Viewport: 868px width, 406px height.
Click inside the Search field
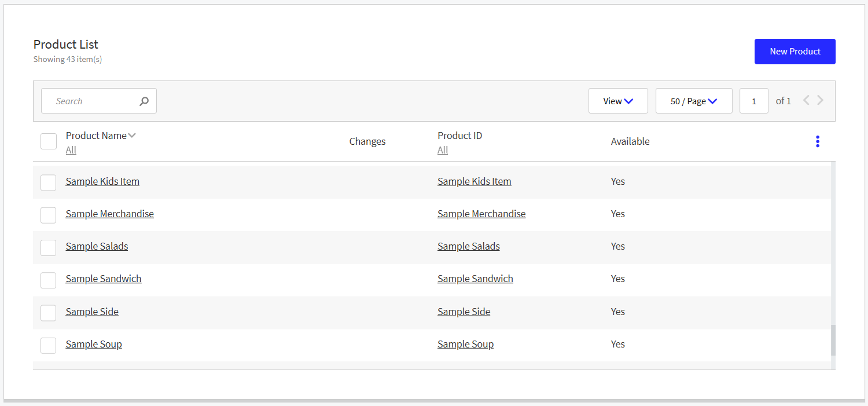(87, 100)
